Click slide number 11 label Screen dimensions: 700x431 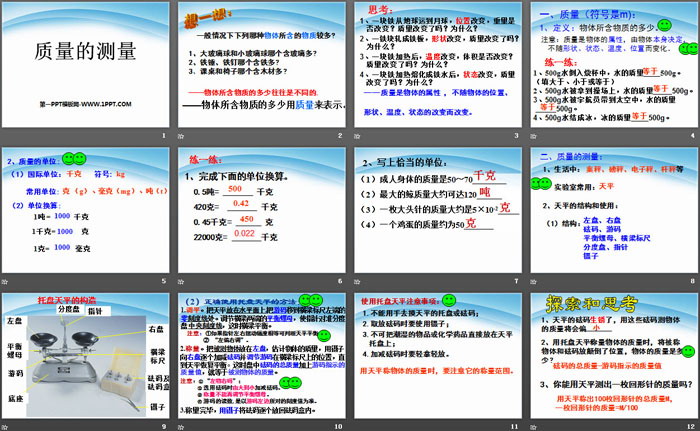[x=515, y=427]
